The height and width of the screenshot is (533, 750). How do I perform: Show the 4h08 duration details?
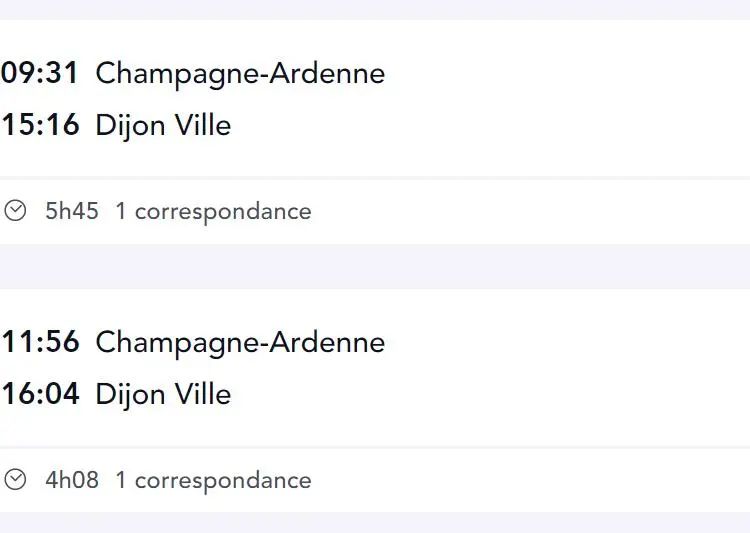tap(72, 480)
